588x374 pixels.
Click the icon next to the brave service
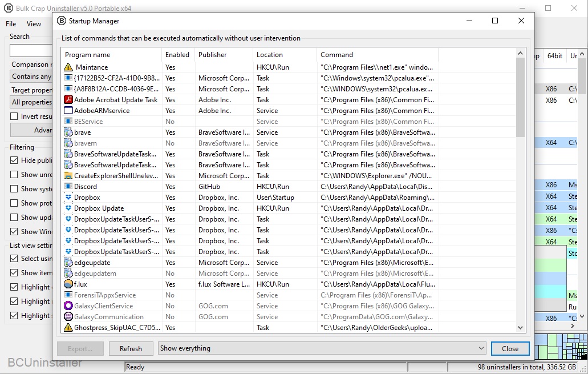(x=68, y=132)
